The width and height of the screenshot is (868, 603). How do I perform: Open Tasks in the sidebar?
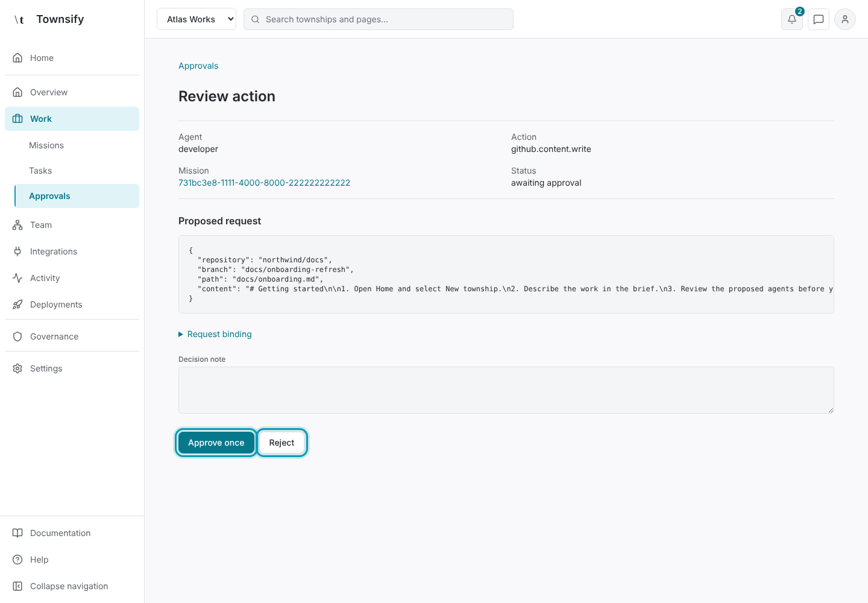pyautogui.click(x=40, y=171)
